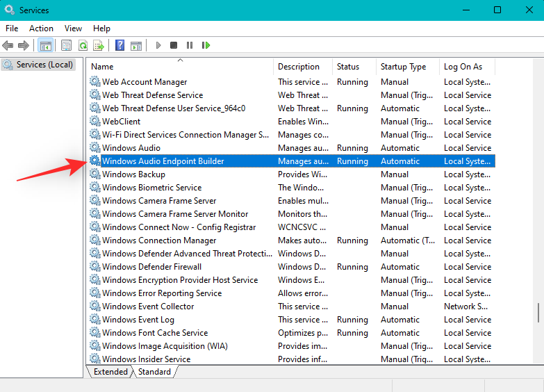Sort by the Status column header

point(348,67)
